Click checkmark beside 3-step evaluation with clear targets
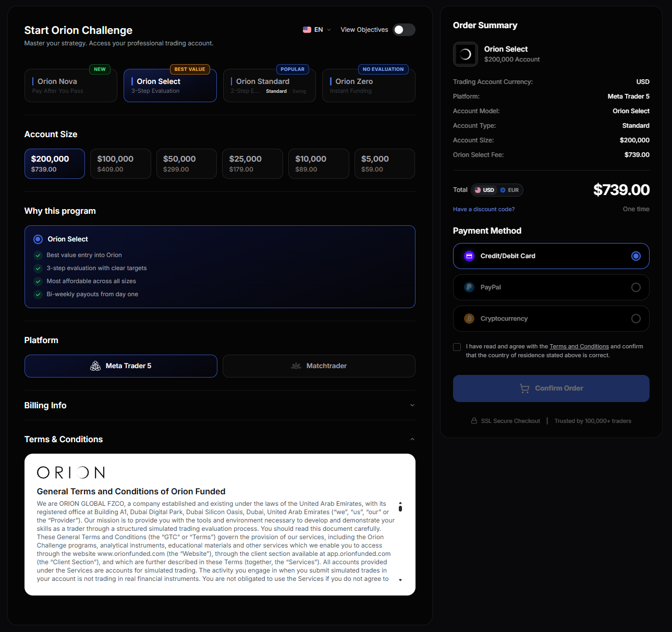 [x=38, y=269]
